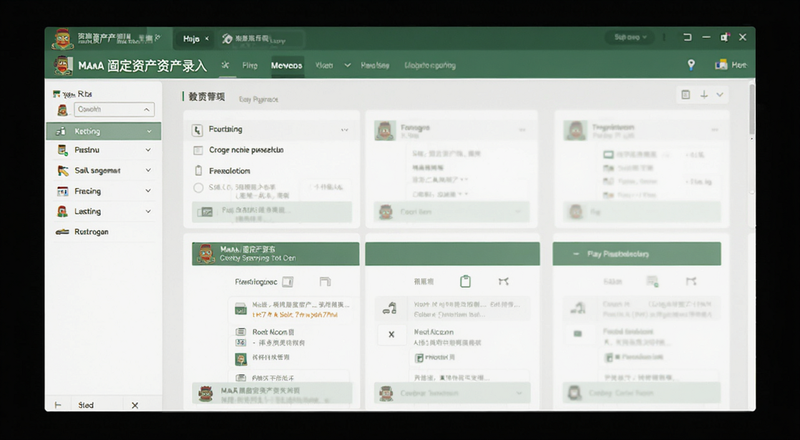Viewport: 800px width, 440px height.
Task: Click the connector icon in the Play Pusstelecian card
Action: tap(691, 281)
